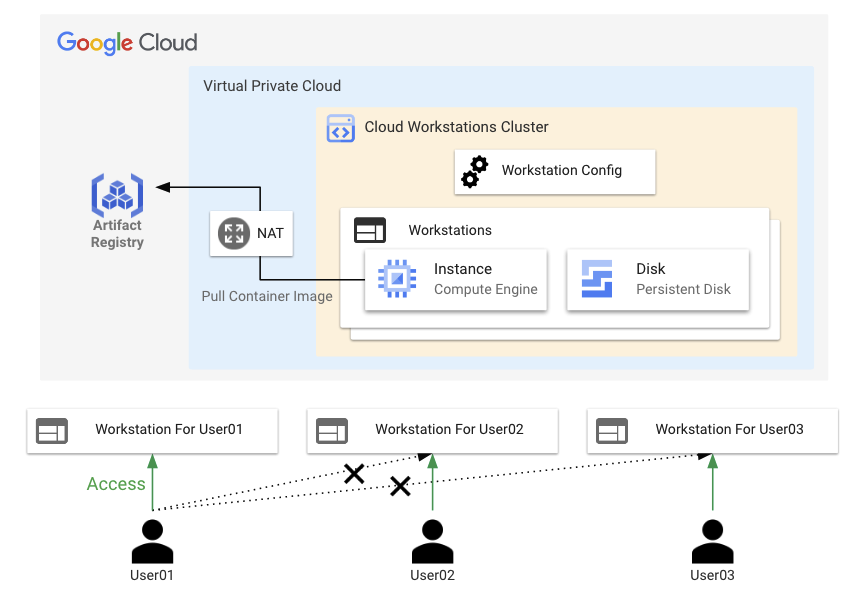Click the Workstation Config gears icon
867x600 pixels.
tap(475, 172)
